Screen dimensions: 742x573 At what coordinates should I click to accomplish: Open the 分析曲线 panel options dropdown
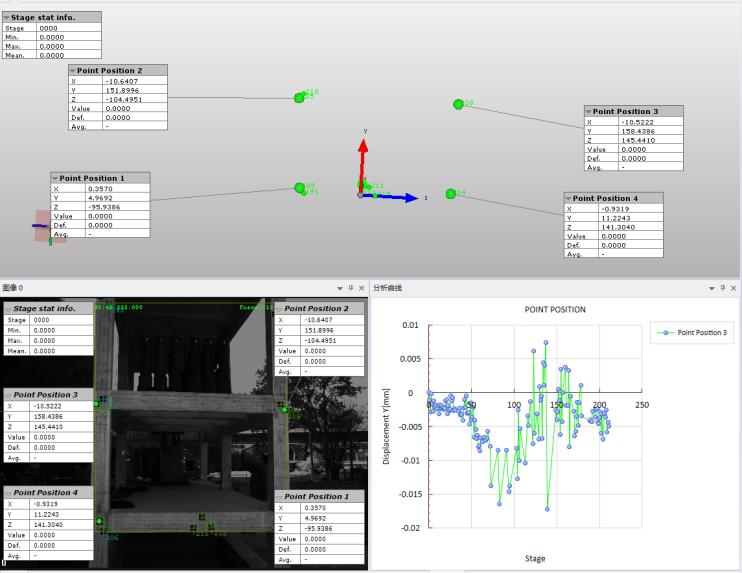(x=711, y=288)
